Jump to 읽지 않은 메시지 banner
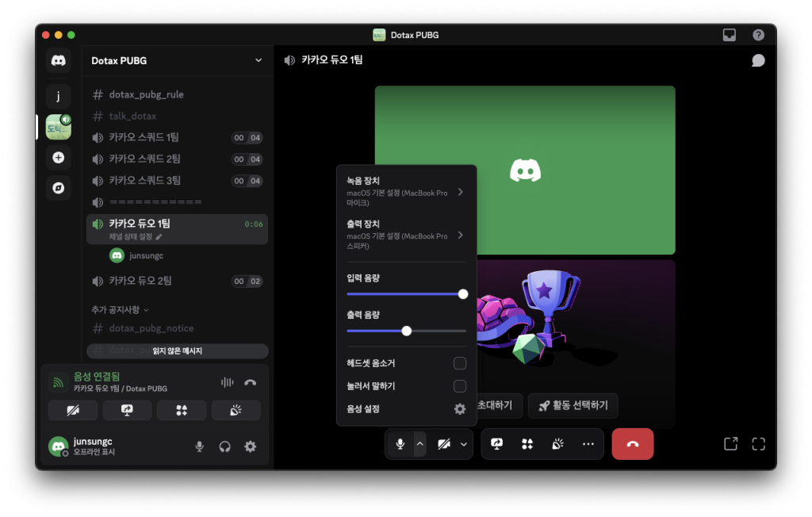Viewport: 812px width, 517px height. tap(178, 350)
